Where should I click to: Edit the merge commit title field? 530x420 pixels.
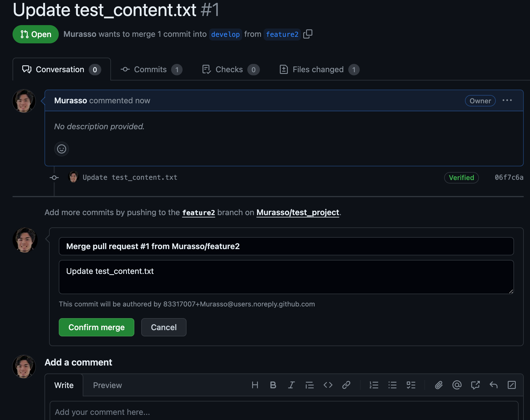pyautogui.click(x=286, y=246)
